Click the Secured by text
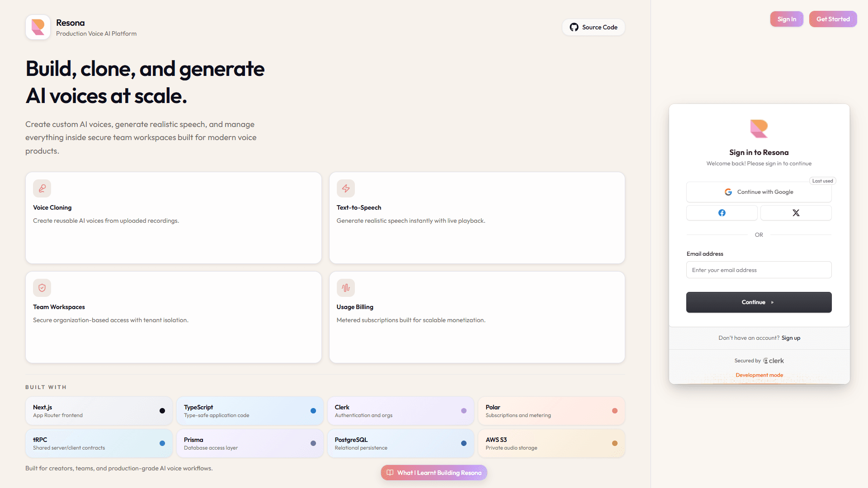This screenshot has height=488, width=868. (x=748, y=361)
